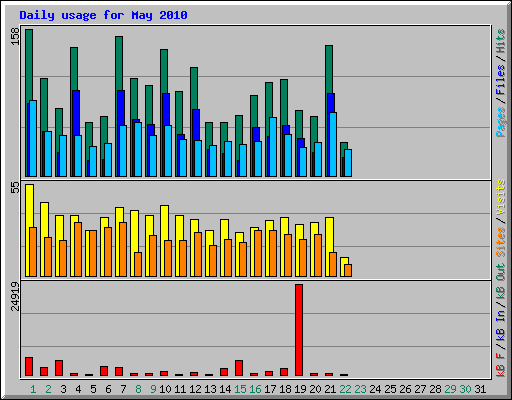Click day label '19' on the x-axis
The width and height of the screenshot is (512, 400).
[x=300, y=389]
